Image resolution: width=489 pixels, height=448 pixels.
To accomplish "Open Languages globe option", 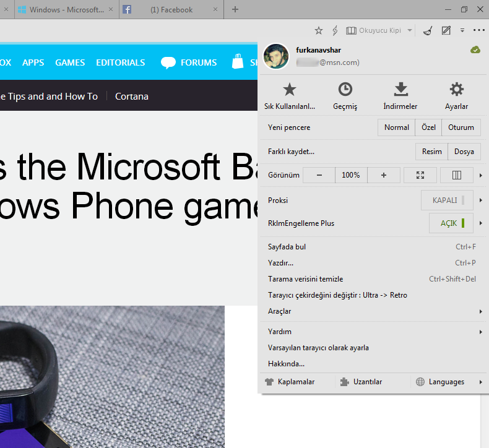I will 440,382.
